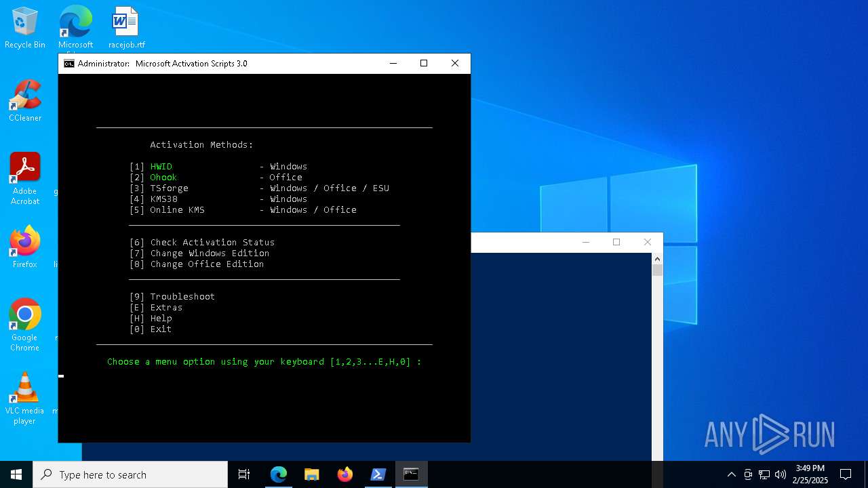Click the cmd icon in title bar
Image resolution: width=868 pixels, height=488 pixels.
click(69, 64)
